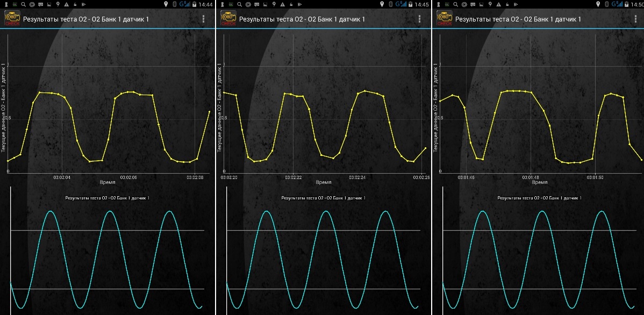Tap the OBD Check app icon in the middle screen
The image size is (644, 315).
[228, 19]
